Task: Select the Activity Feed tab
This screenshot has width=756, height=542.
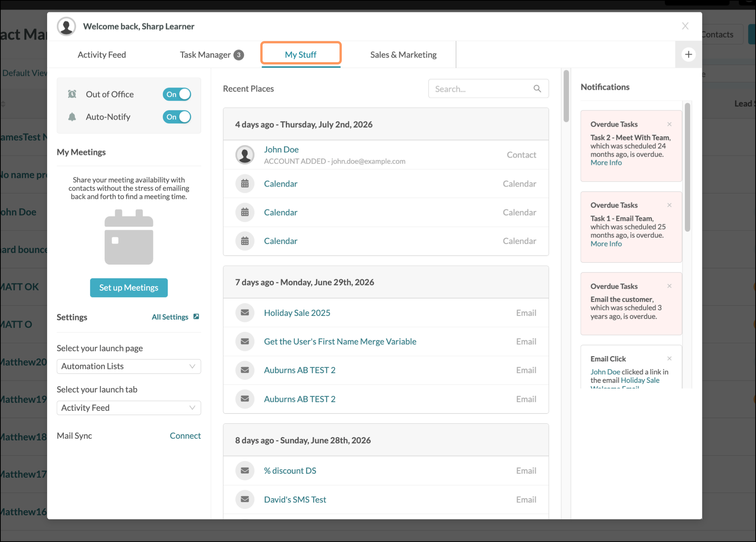Action: click(102, 55)
